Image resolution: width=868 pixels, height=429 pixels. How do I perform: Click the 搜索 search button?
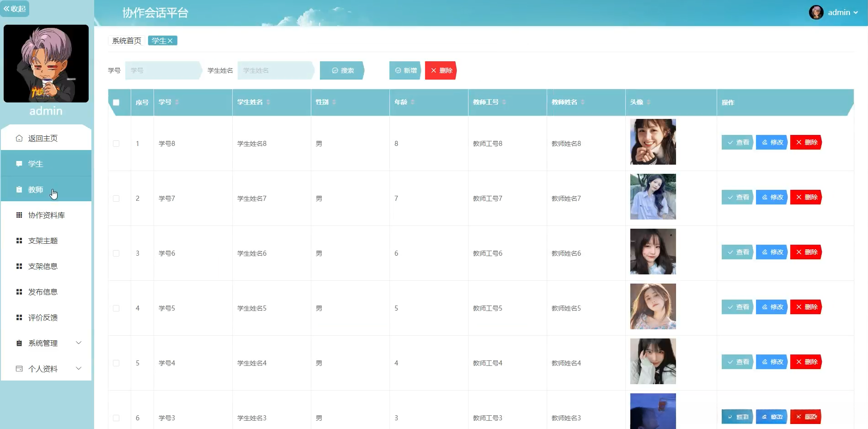342,70
